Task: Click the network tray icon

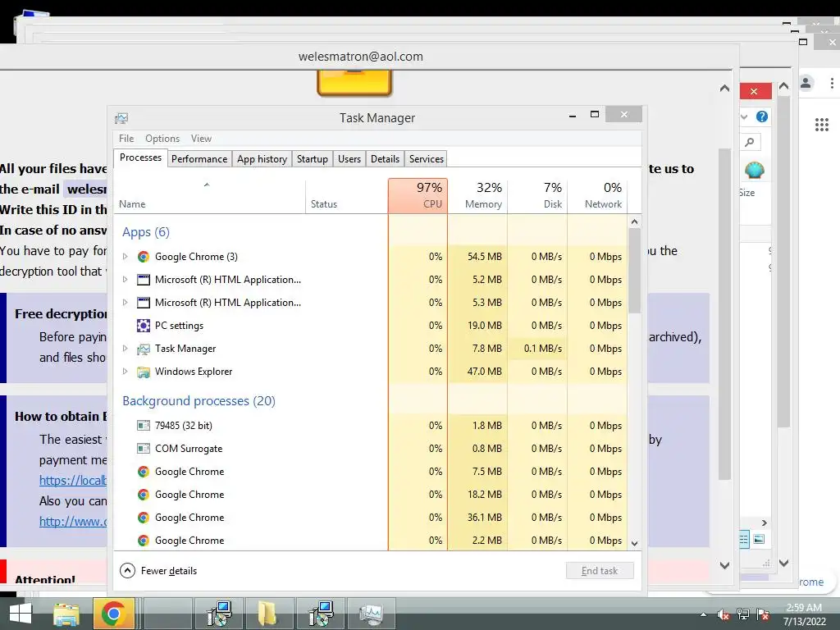Action: [x=743, y=614]
